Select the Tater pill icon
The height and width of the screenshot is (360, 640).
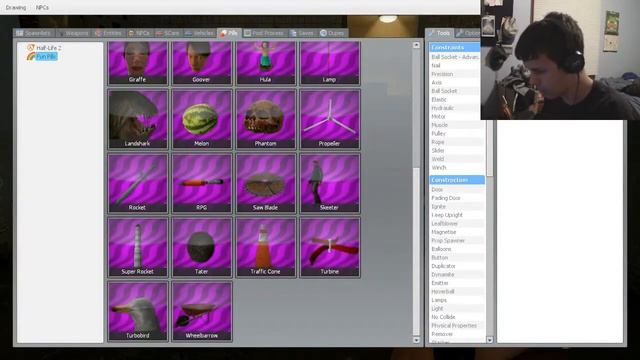coord(202,247)
